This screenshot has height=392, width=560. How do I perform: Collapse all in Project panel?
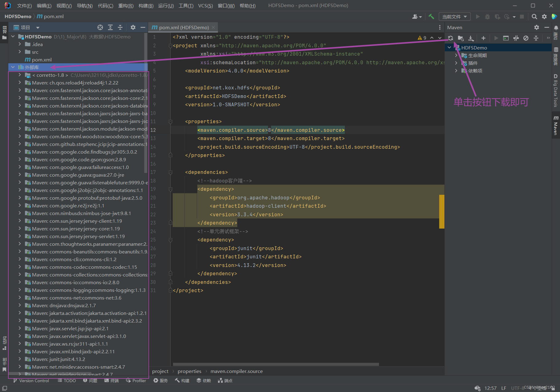point(120,27)
